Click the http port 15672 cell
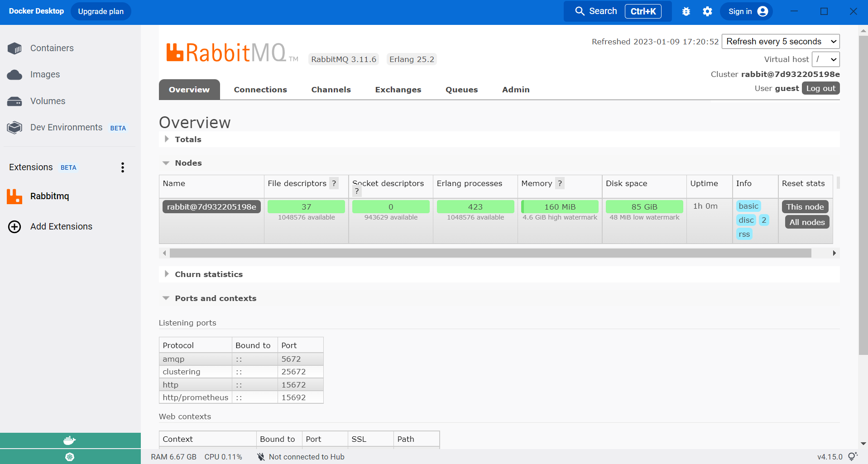The image size is (868, 464). (x=300, y=385)
